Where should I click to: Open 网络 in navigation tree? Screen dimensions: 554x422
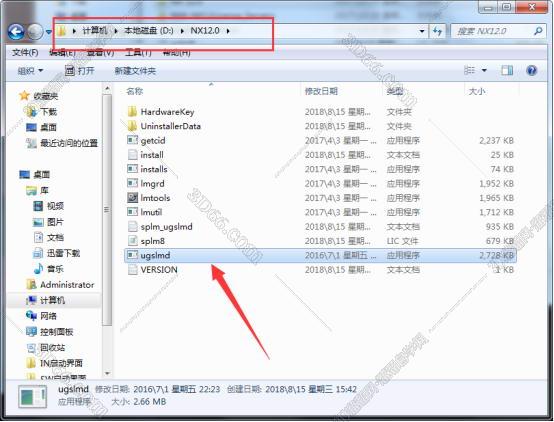(x=42, y=316)
